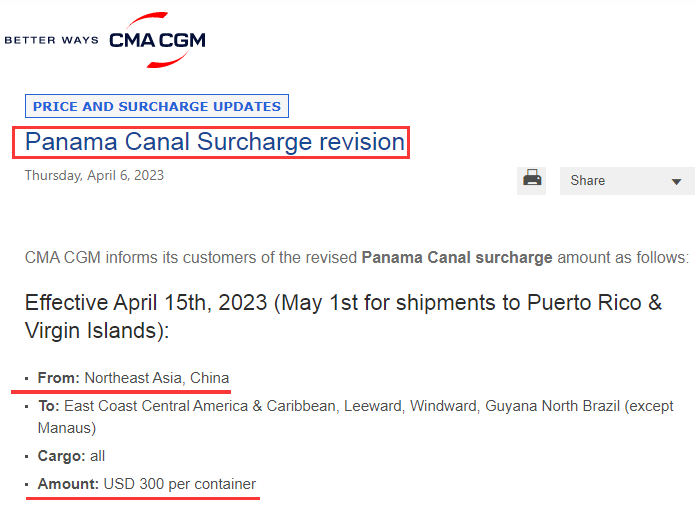
Task: Click the bold Panama Canal surcharge text
Action: [457, 258]
